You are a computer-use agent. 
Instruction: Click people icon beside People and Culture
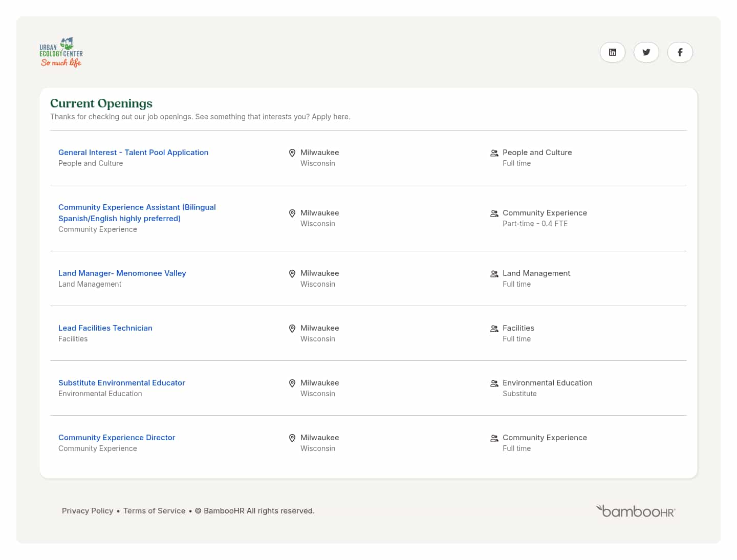(x=494, y=153)
